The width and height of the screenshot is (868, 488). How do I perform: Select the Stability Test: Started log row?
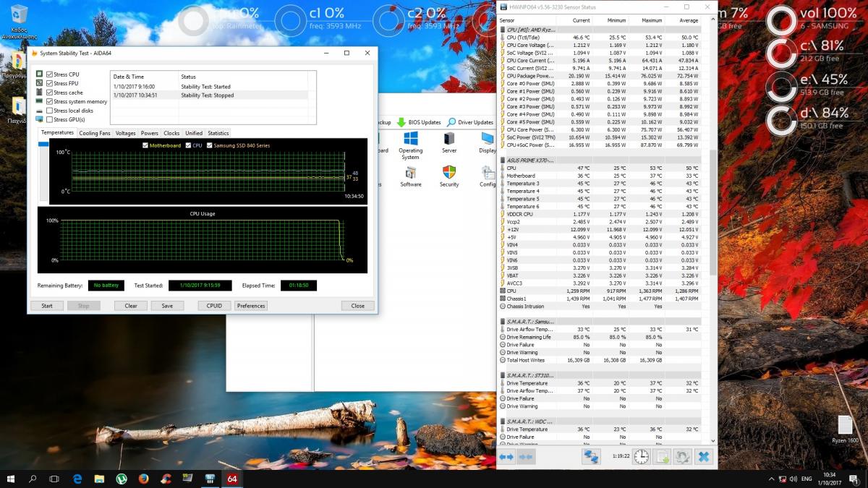209,87
